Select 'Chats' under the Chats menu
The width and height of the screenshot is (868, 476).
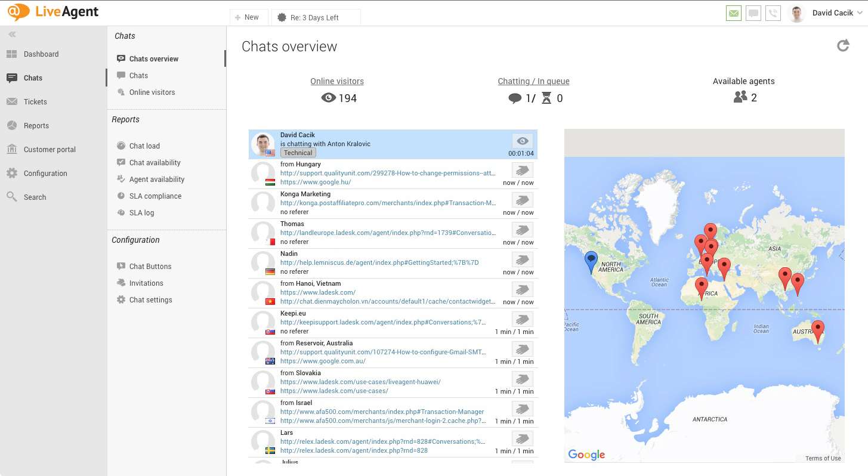click(x=139, y=75)
